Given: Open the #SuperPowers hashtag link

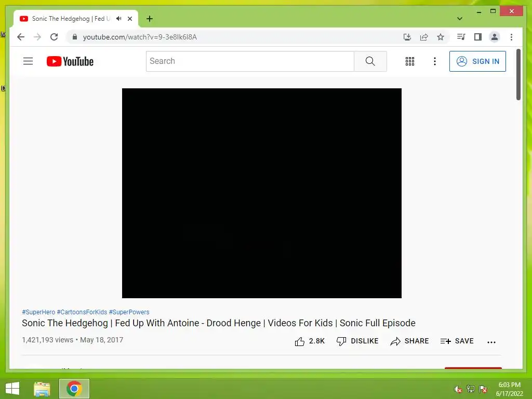Looking at the screenshot, I should (129, 312).
